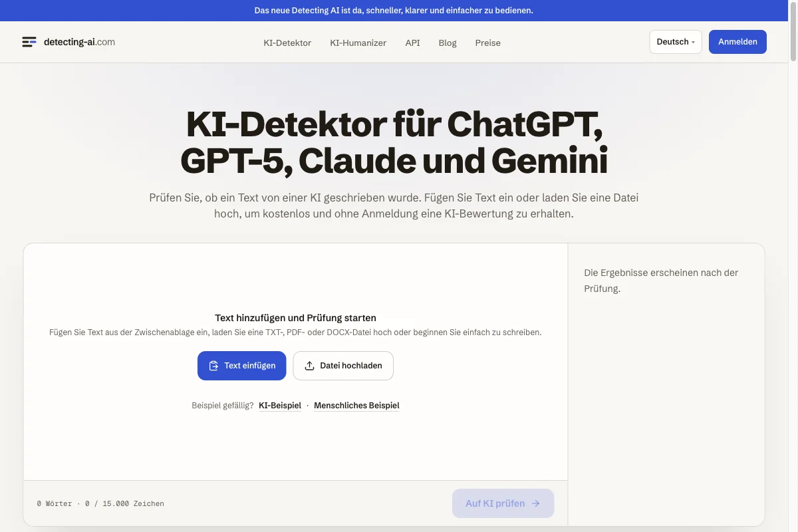Click the top announcement banner text
The height and width of the screenshot is (532, 798).
coord(394,11)
